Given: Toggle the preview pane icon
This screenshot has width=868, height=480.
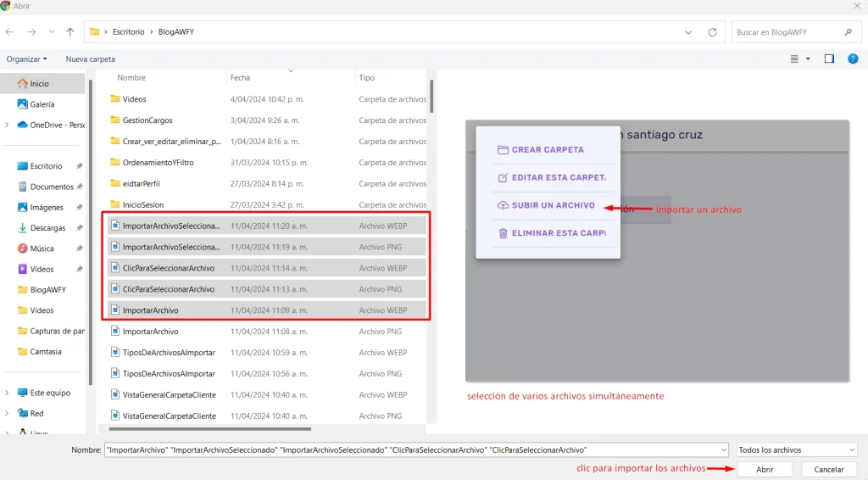Looking at the screenshot, I should (829, 59).
